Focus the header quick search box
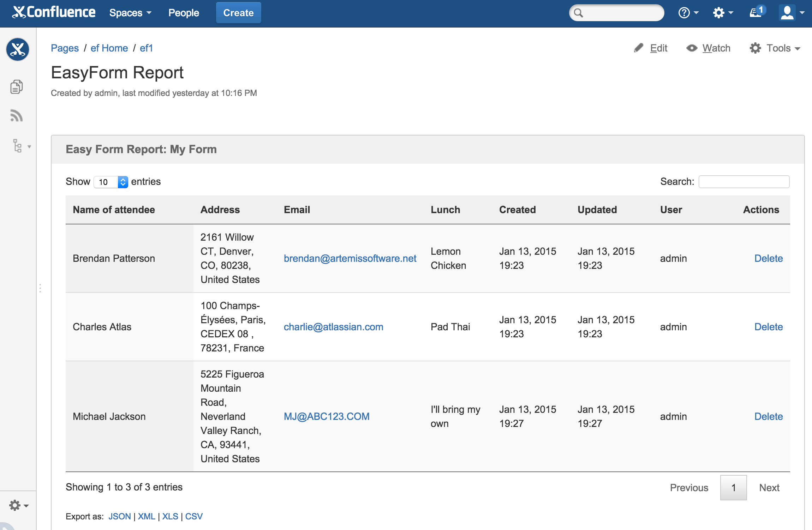812x530 pixels. point(616,13)
